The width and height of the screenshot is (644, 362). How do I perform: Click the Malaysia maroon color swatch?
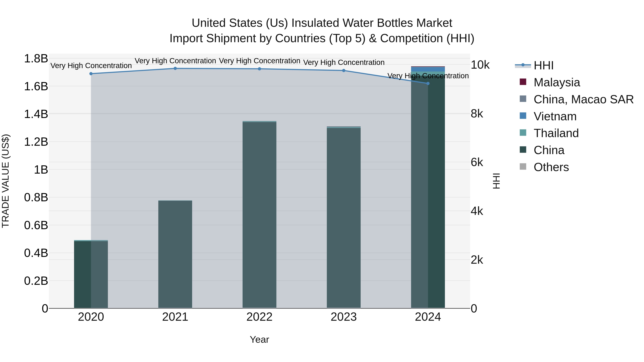click(x=523, y=82)
